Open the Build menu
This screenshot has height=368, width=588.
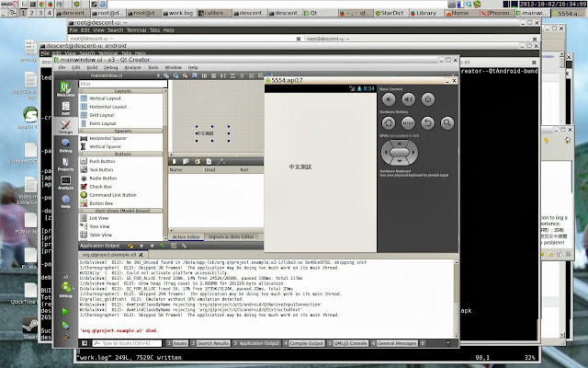point(92,67)
